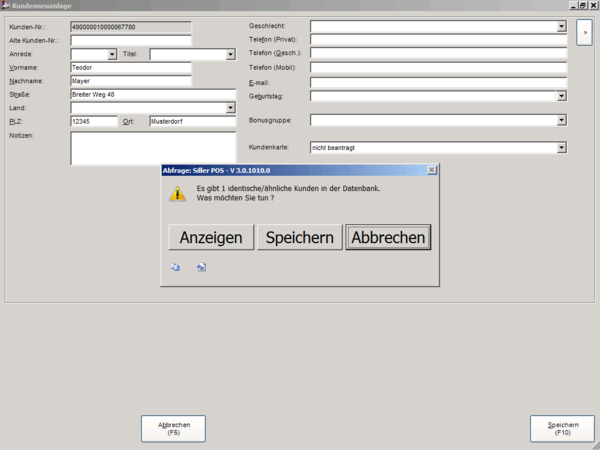The height and width of the screenshot is (450, 600).
Task: Open the Kundenkarte dropdown
Action: click(x=561, y=148)
